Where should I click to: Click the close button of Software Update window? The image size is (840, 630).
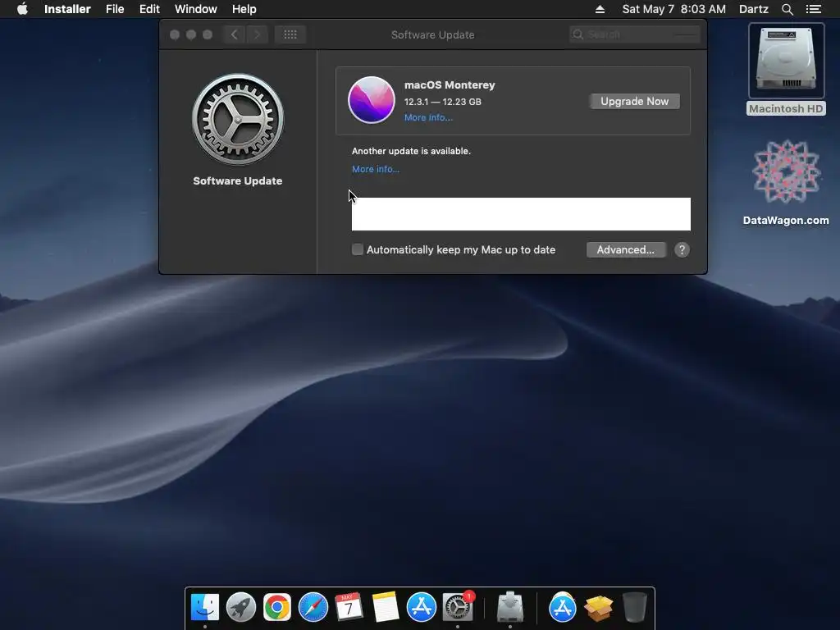[x=175, y=34]
